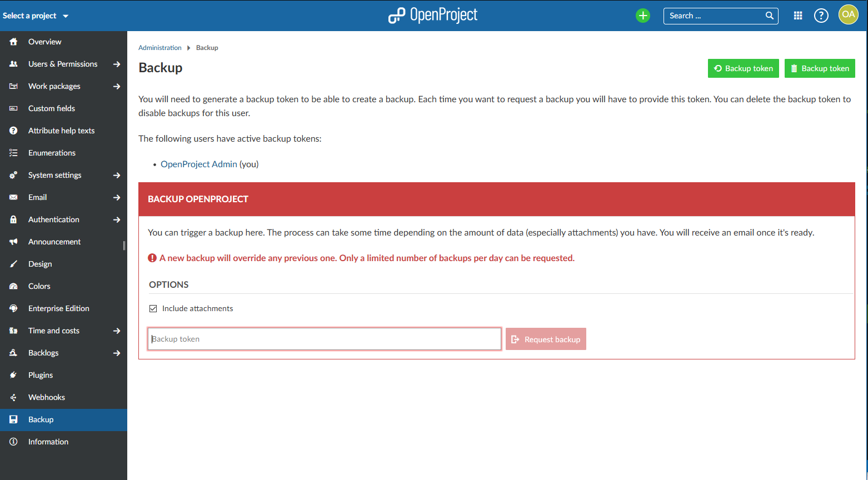Open the Backlogs sidebar icon
Viewport: 868px width, 480px height.
point(13,353)
